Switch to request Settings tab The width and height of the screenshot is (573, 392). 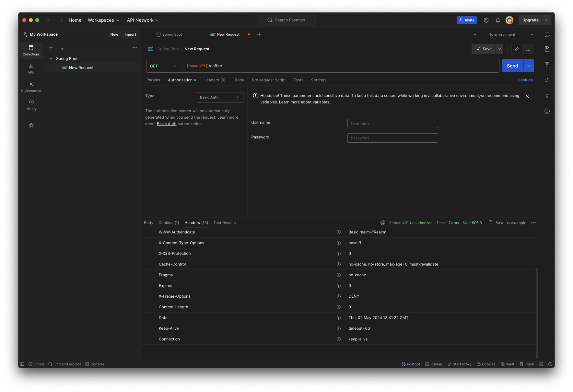coord(319,80)
